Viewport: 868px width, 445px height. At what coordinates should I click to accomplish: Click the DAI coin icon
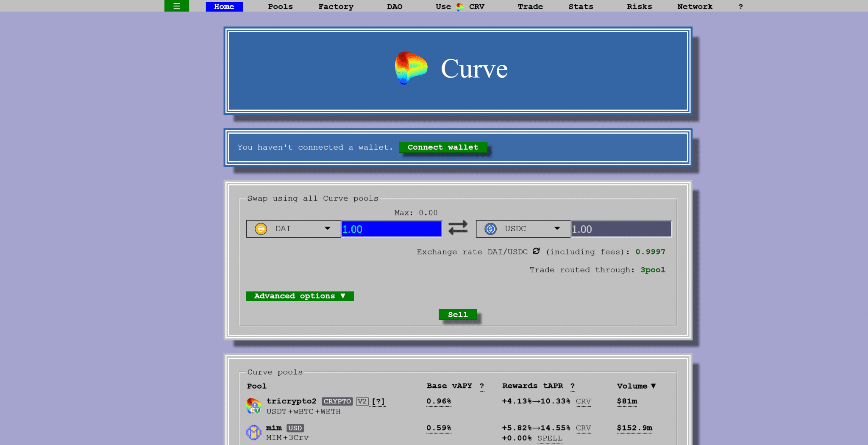261,229
